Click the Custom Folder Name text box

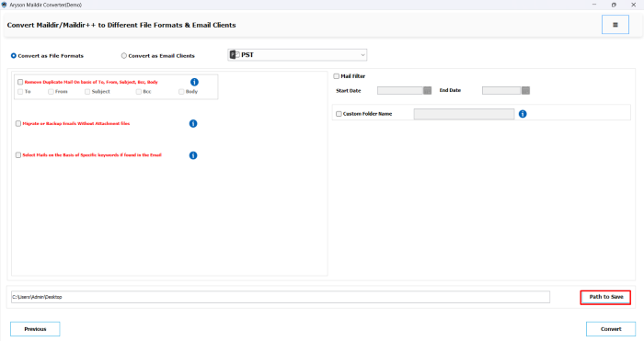click(464, 114)
